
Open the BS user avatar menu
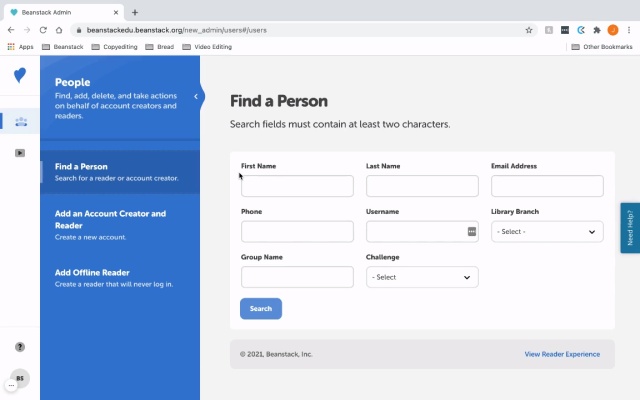[20, 378]
